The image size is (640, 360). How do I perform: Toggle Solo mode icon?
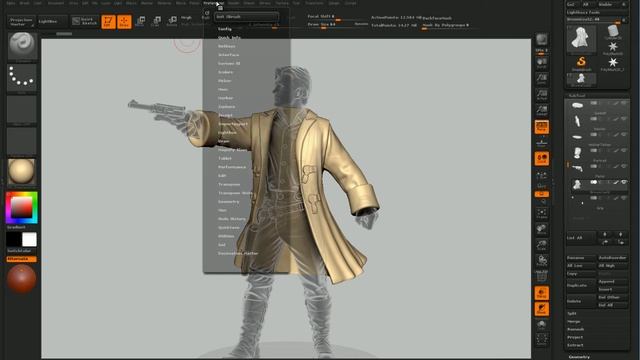[x=542, y=325]
